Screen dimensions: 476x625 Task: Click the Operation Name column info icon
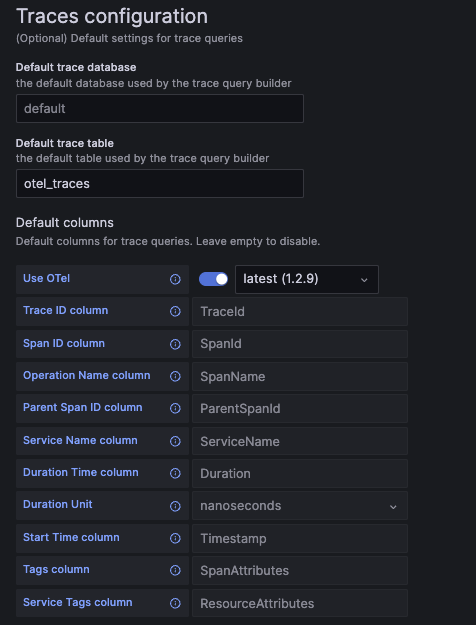pyautogui.click(x=175, y=376)
